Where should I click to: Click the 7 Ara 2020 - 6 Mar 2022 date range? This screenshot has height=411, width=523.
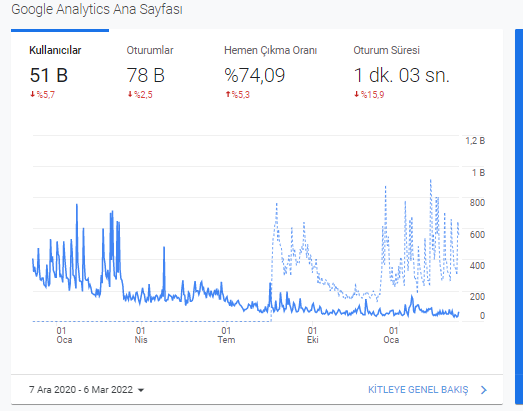click(x=81, y=390)
